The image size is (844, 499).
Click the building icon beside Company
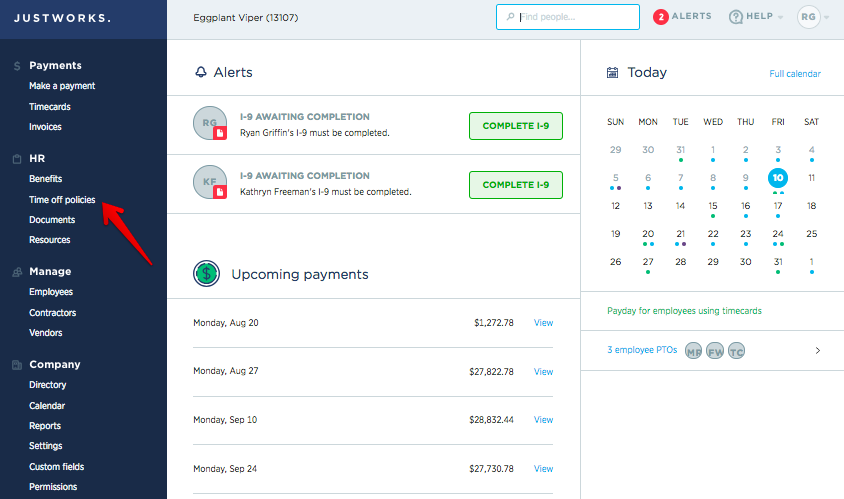tap(17, 365)
